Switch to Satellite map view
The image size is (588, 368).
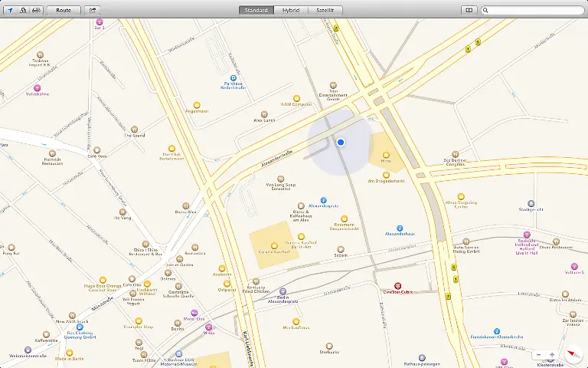pos(325,10)
